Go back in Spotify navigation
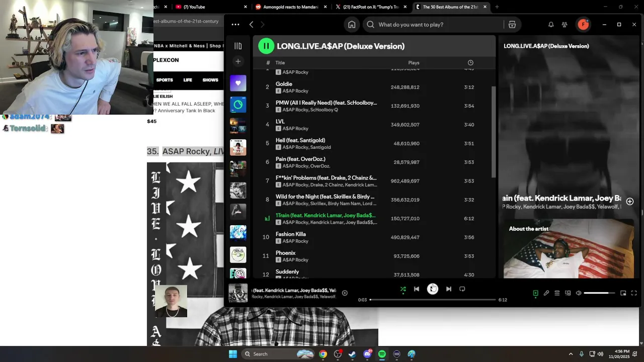The height and width of the screenshot is (362, 644). coord(251,25)
